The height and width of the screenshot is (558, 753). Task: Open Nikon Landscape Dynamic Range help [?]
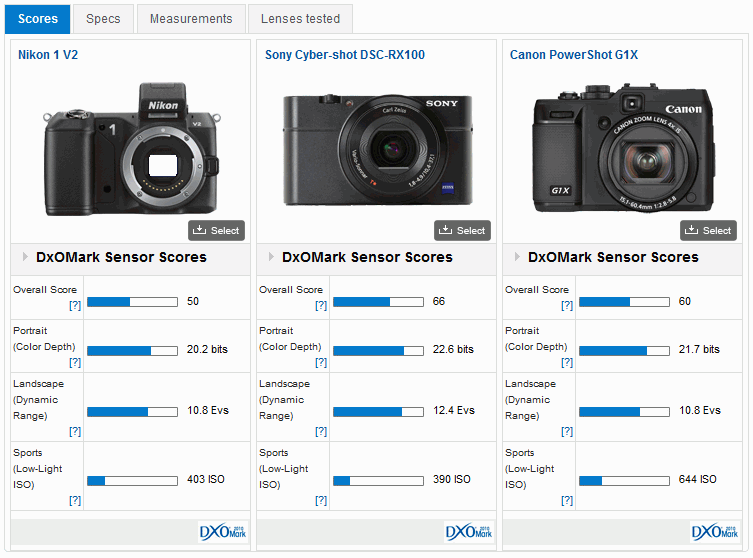pyautogui.click(x=75, y=432)
